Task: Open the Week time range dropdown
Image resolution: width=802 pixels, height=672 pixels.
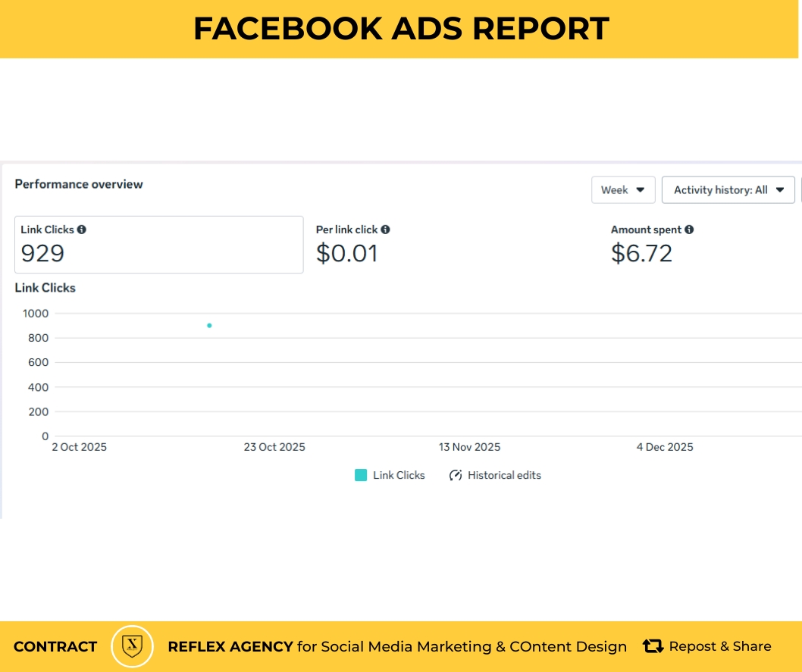Action: [x=622, y=190]
